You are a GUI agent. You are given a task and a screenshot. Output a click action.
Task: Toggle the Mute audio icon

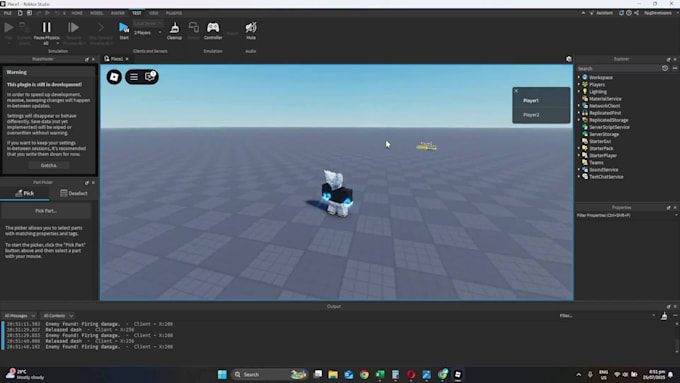tap(251, 30)
